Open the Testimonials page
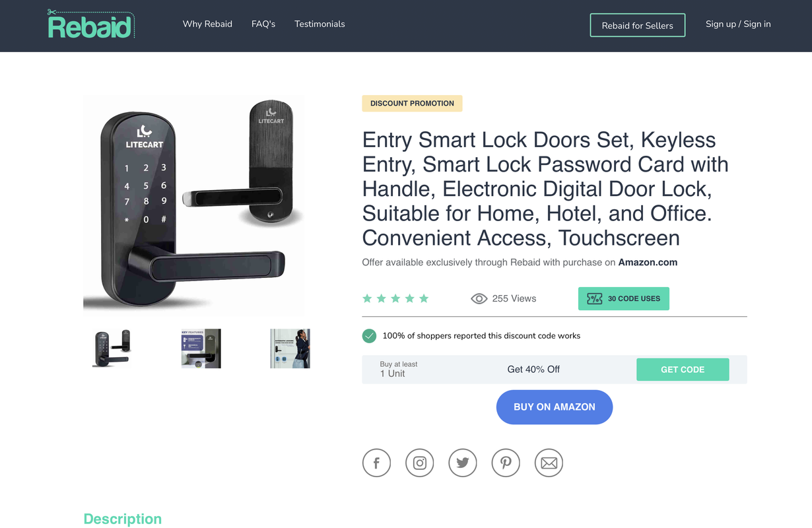Screen dimensions: 812x528 coord(320,24)
